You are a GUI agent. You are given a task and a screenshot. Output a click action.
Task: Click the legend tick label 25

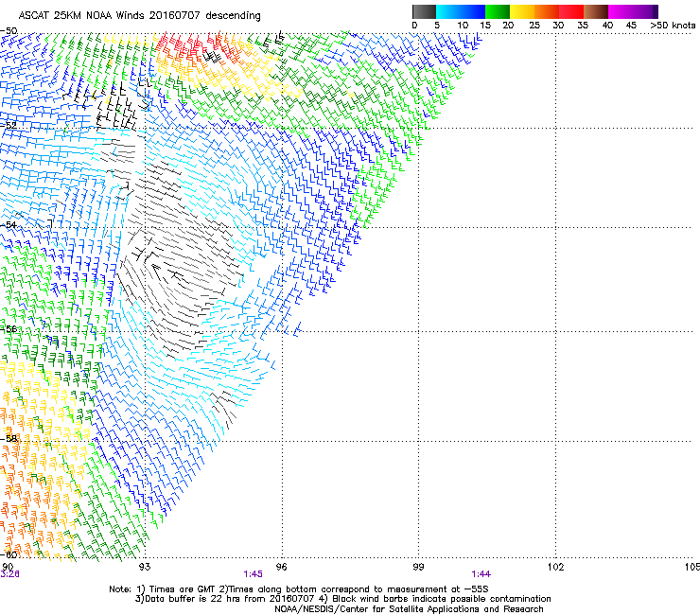pyautogui.click(x=534, y=26)
